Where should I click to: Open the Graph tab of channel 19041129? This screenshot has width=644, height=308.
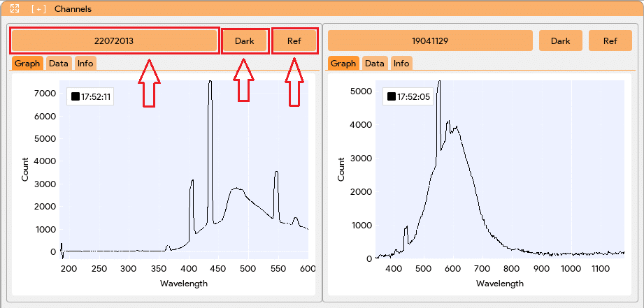click(x=343, y=63)
